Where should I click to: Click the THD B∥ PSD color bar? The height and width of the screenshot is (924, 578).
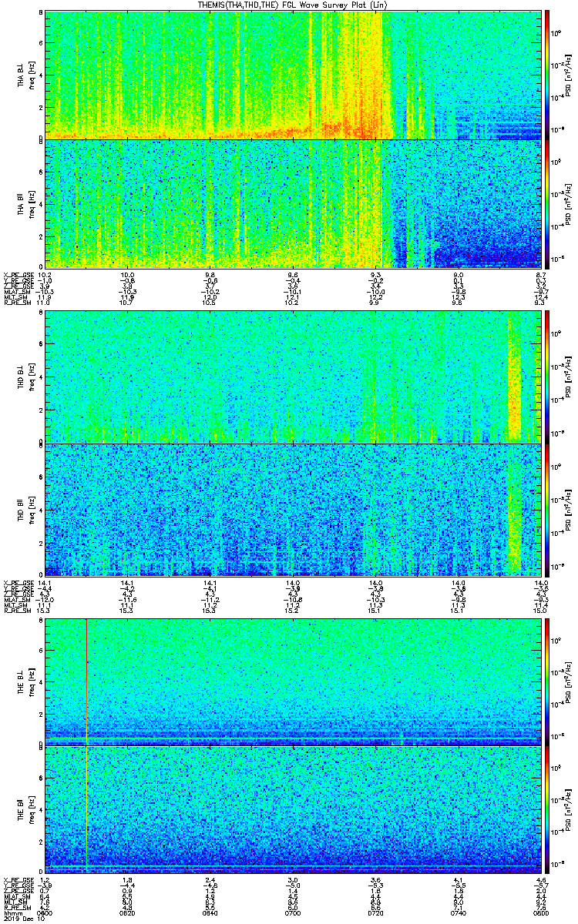(x=547, y=509)
